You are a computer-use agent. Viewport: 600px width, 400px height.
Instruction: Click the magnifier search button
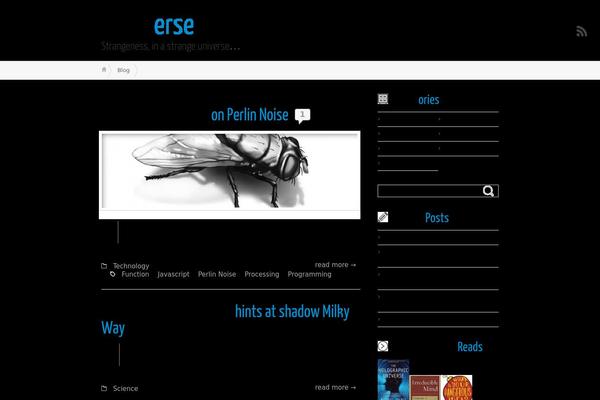(489, 191)
